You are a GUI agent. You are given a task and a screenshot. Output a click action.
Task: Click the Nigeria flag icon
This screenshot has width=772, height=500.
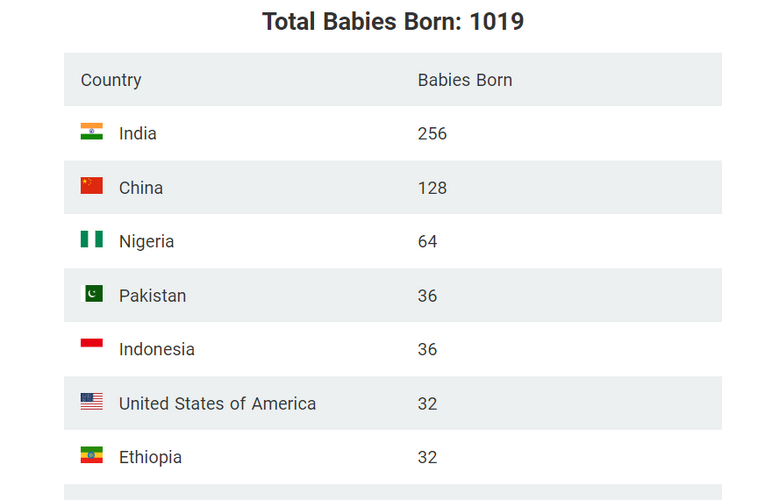click(92, 239)
